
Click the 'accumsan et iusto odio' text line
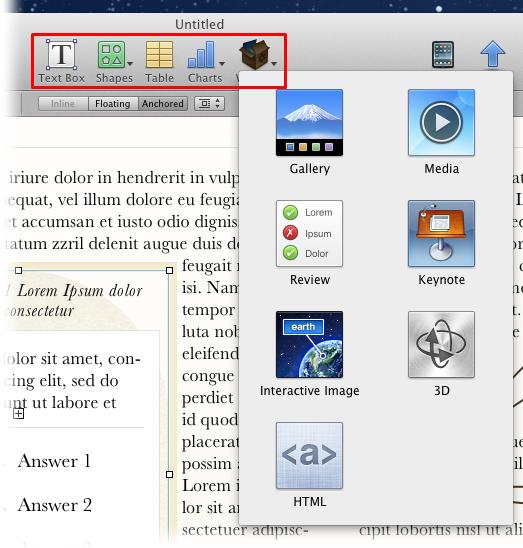(x=122, y=222)
